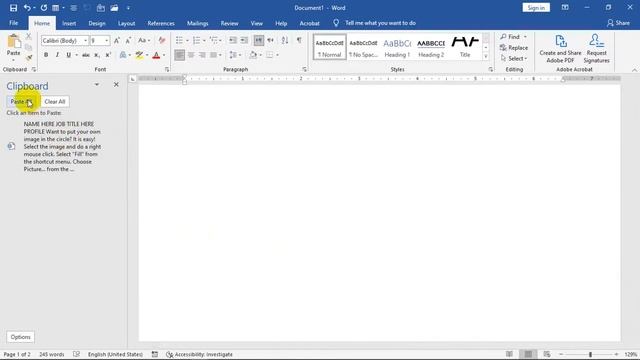Undo the last action
This screenshot has width=640, height=360.
27,8
